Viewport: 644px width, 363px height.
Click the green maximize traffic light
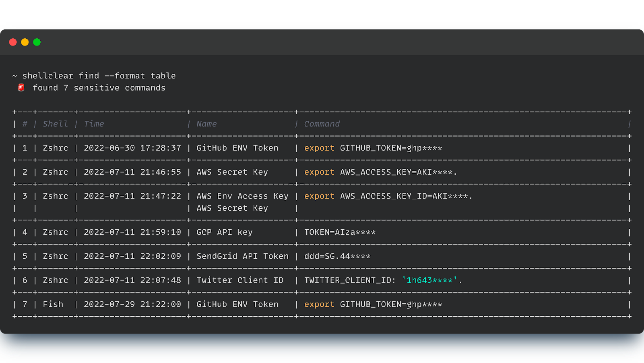(37, 42)
